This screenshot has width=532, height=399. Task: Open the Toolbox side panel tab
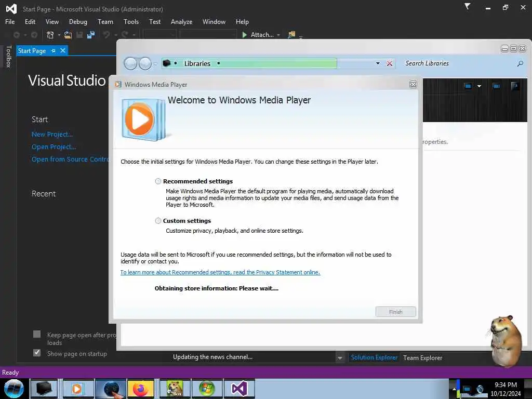(x=8, y=56)
